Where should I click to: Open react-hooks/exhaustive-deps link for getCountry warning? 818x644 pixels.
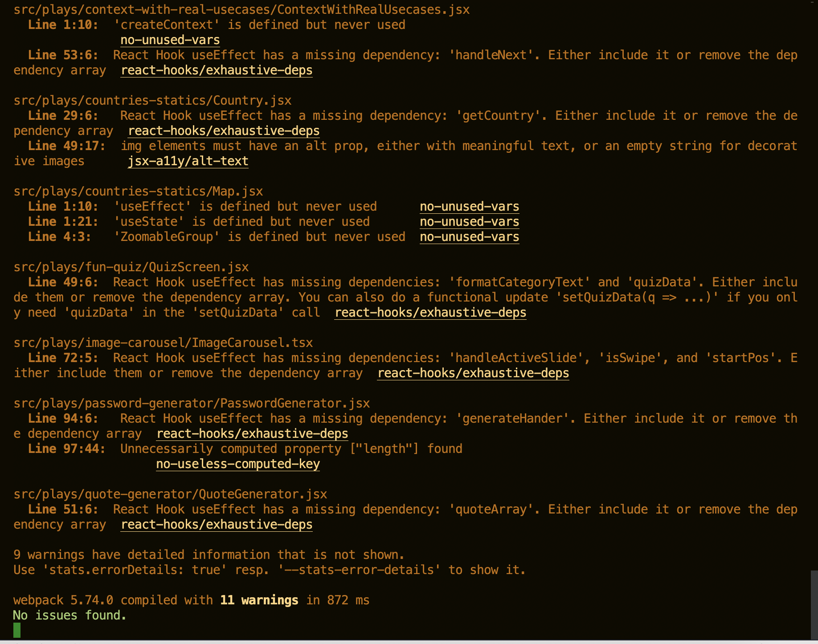click(x=224, y=131)
